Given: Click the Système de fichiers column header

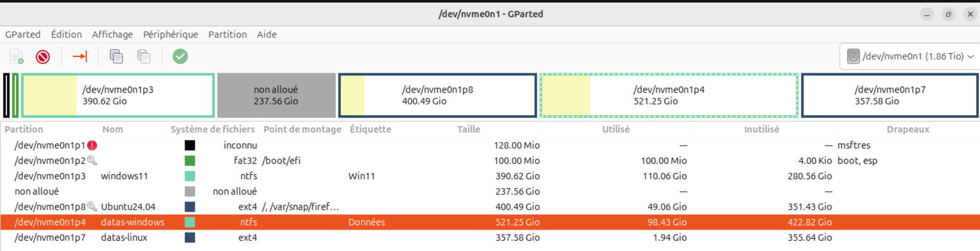Looking at the screenshot, I should tap(212, 130).
